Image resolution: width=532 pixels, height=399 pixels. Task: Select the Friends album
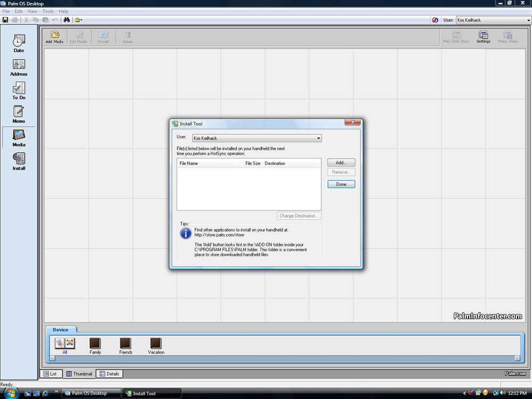click(x=126, y=346)
